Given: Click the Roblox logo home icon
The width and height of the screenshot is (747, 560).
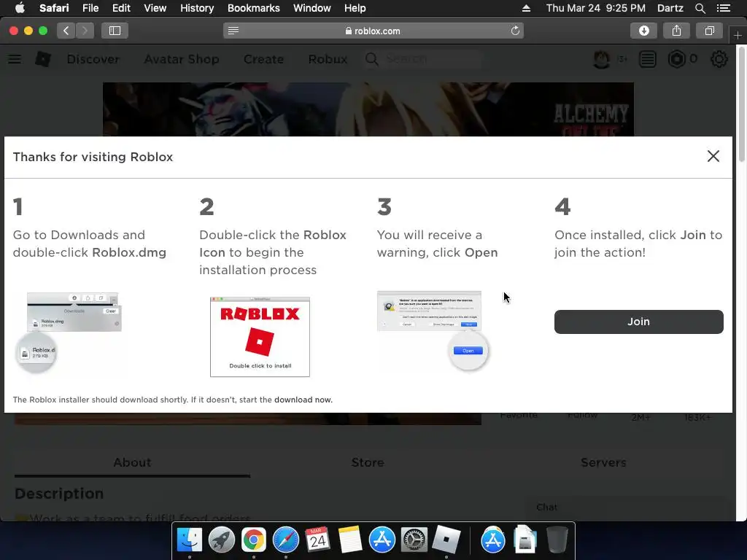Looking at the screenshot, I should 43,59.
